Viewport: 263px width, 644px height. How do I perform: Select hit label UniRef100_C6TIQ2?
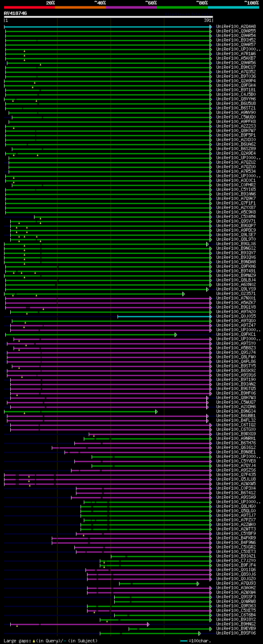point(236,425)
